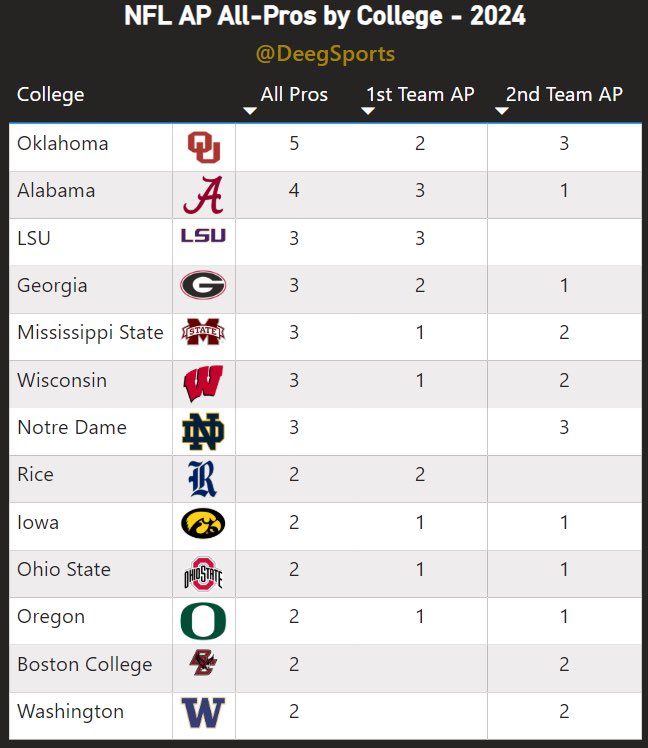Viewport: 648px width, 748px height.
Task: Select the Boston College eagle logo
Action: (203, 662)
